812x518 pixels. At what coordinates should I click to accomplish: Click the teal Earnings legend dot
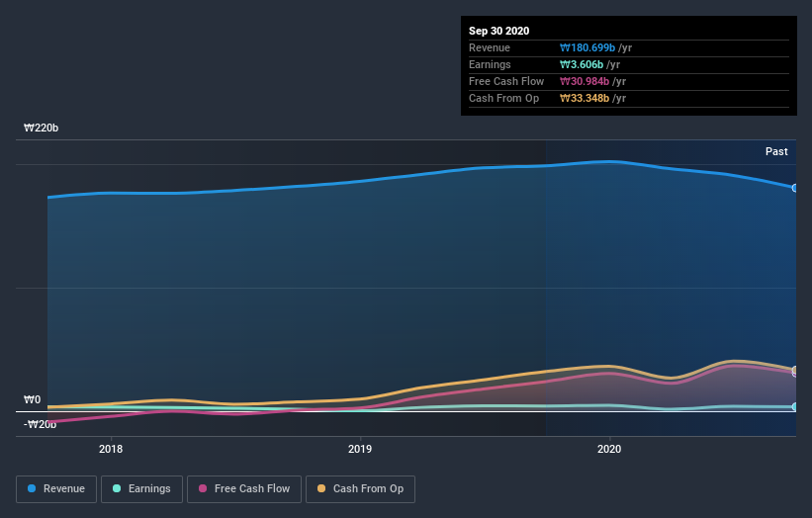point(117,488)
